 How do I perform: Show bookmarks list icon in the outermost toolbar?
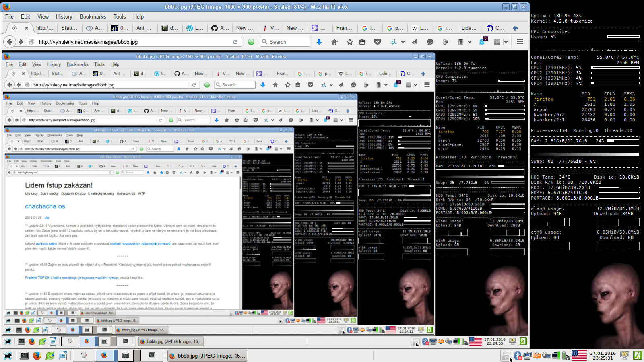click(x=362, y=42)
